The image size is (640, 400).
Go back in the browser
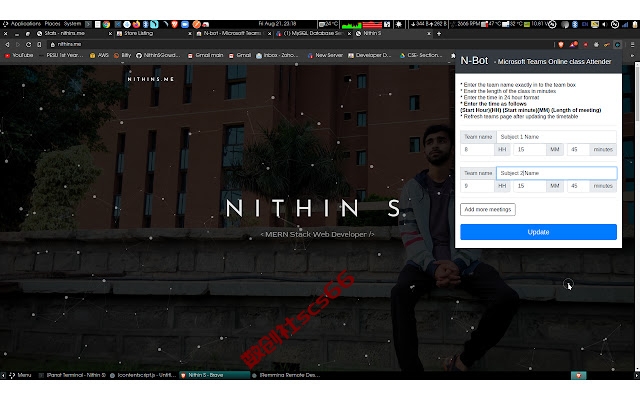(x=7, y=44)
